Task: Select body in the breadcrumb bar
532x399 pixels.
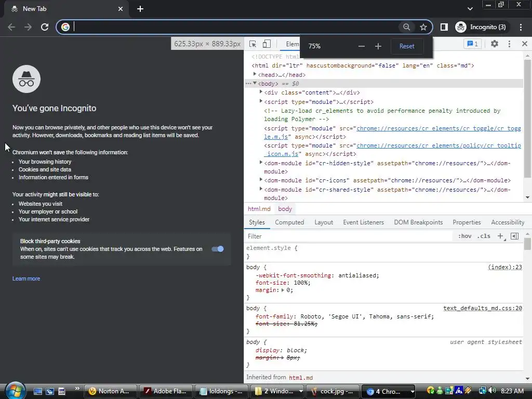Action: [x=285, y=209]
